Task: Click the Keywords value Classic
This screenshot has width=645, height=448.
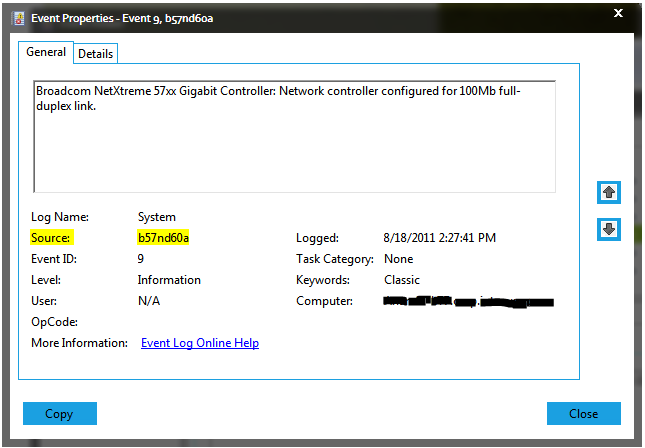Action: point(402,280)
